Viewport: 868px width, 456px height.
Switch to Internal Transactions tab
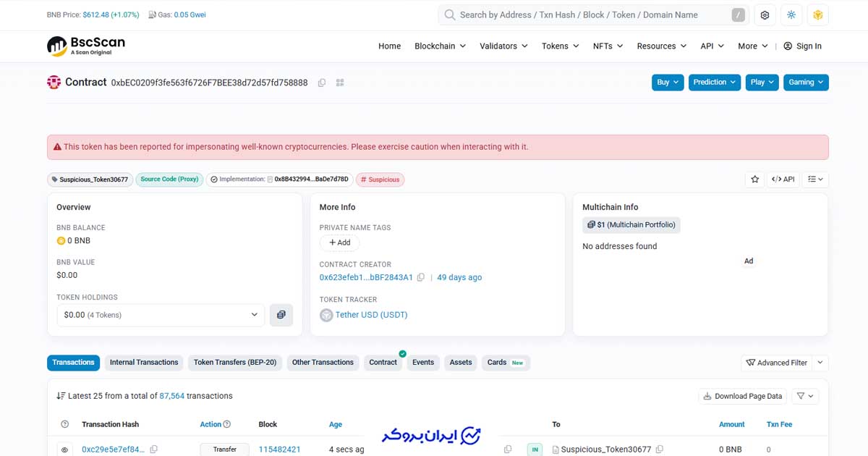click(144, 363)
